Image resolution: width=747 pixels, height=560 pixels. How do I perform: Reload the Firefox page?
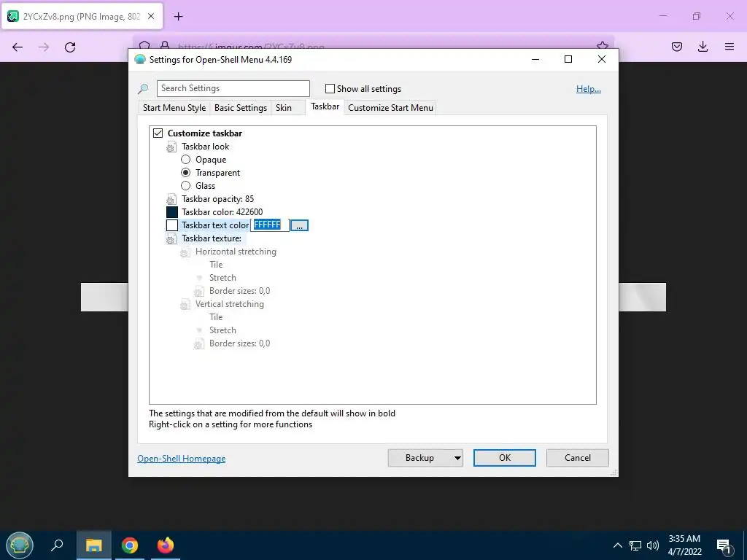[x=70, y=47]
